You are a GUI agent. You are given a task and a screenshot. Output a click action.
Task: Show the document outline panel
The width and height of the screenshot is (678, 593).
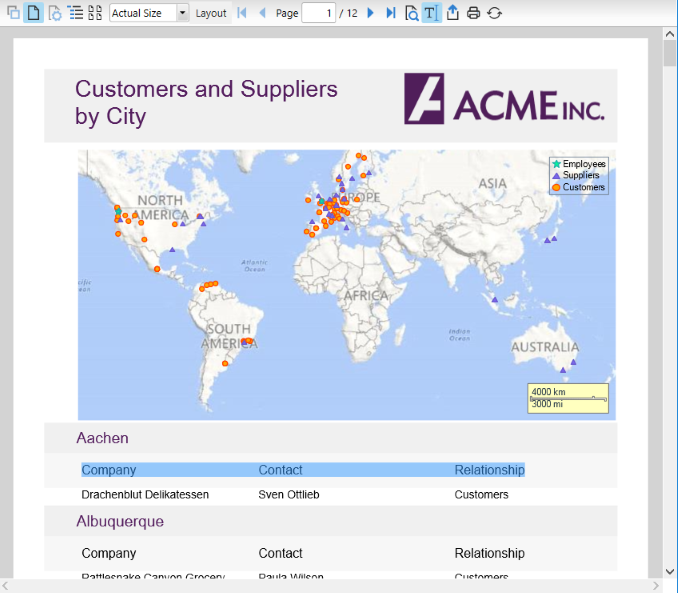[76, 13]
